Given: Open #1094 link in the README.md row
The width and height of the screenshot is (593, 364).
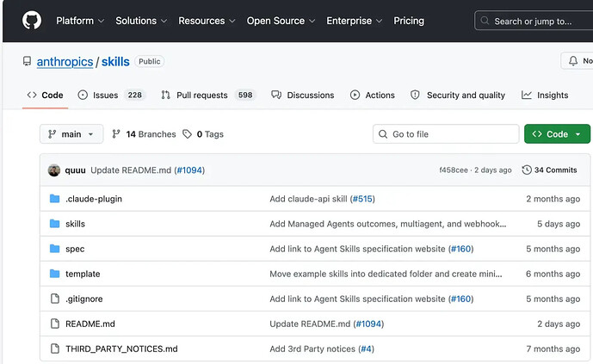Looking at the screenshot, I should (368, 324).
